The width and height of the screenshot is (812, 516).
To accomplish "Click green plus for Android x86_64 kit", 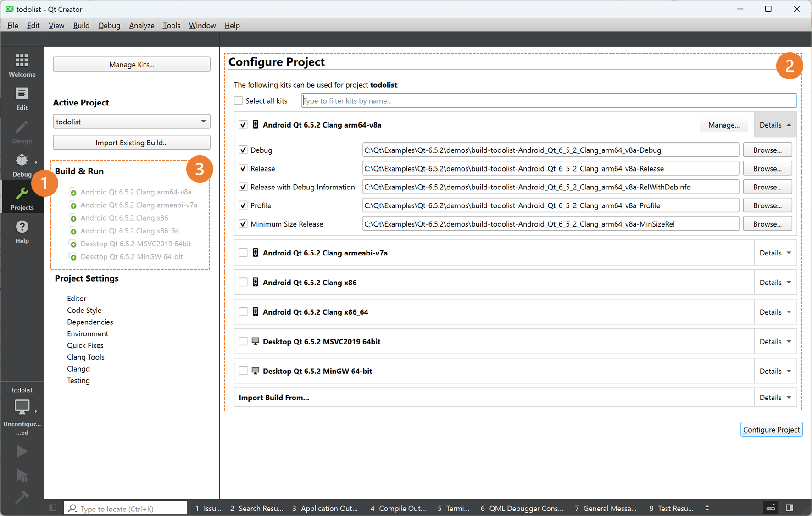I will (x=73, y=231).
